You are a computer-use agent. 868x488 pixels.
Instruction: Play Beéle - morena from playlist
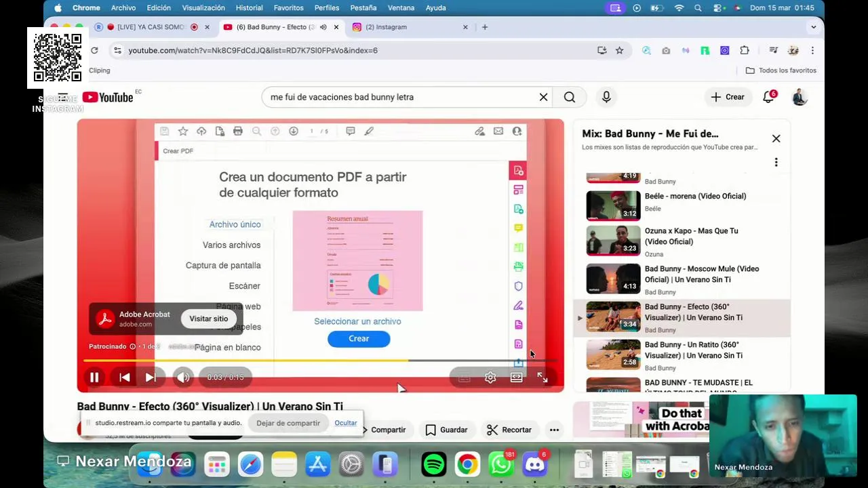click(x=682, y=205)
